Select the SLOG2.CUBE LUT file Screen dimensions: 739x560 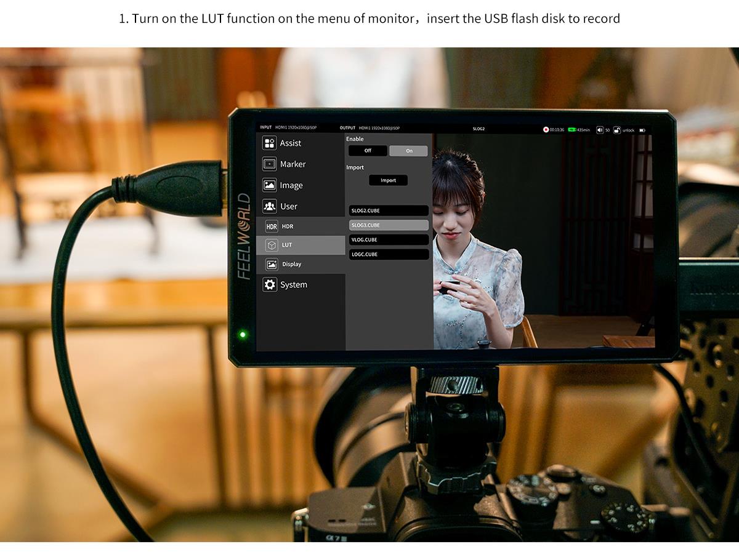pyautogui.click(x=389, y=210)
